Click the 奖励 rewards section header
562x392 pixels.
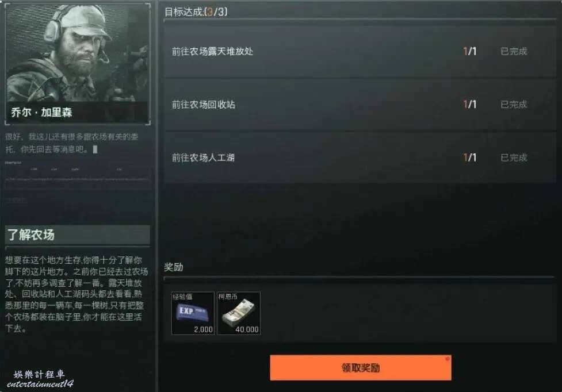(174, 267)
